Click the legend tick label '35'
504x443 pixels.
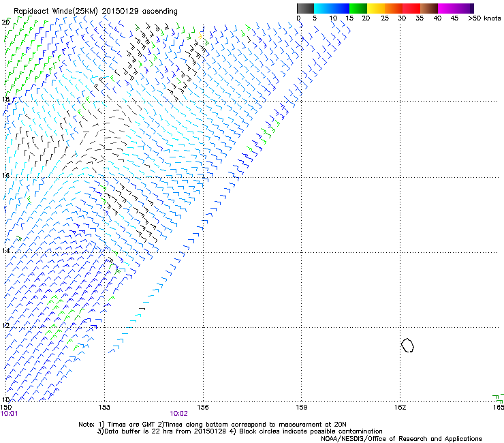tap(420, 18)
